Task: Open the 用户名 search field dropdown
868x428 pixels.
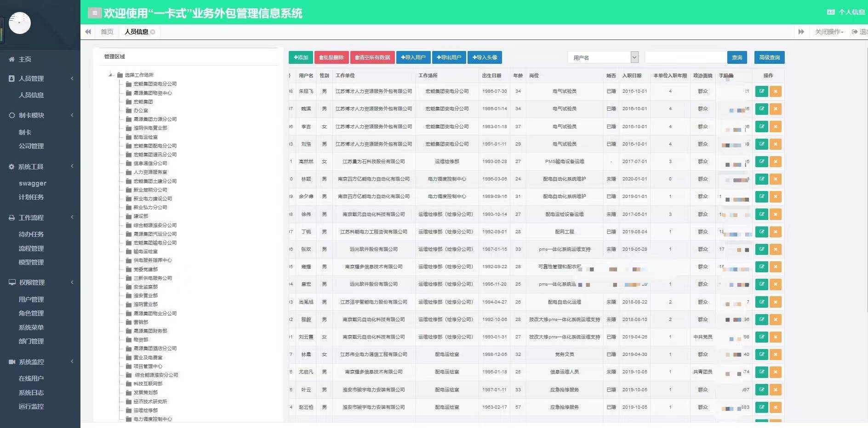Action: pyautogui.click(x=634, y=57)
